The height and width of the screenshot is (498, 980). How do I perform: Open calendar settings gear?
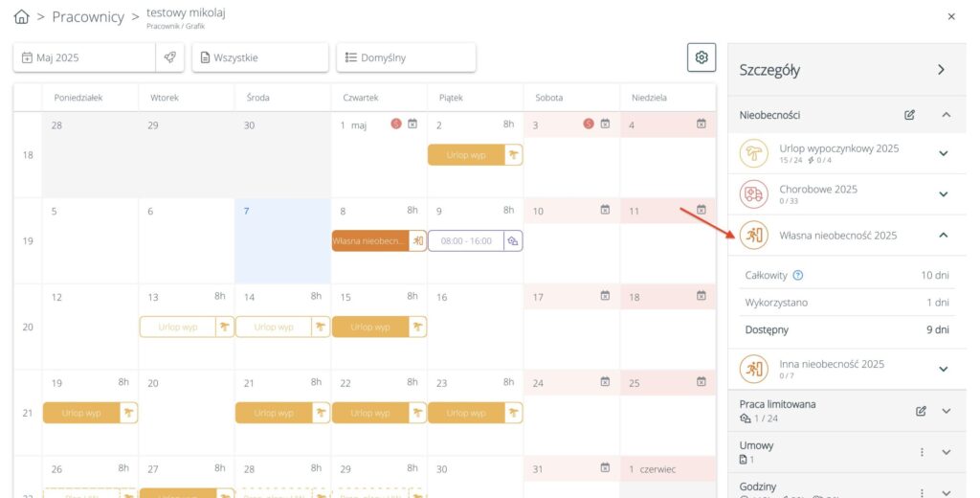[x=702, y=57]
